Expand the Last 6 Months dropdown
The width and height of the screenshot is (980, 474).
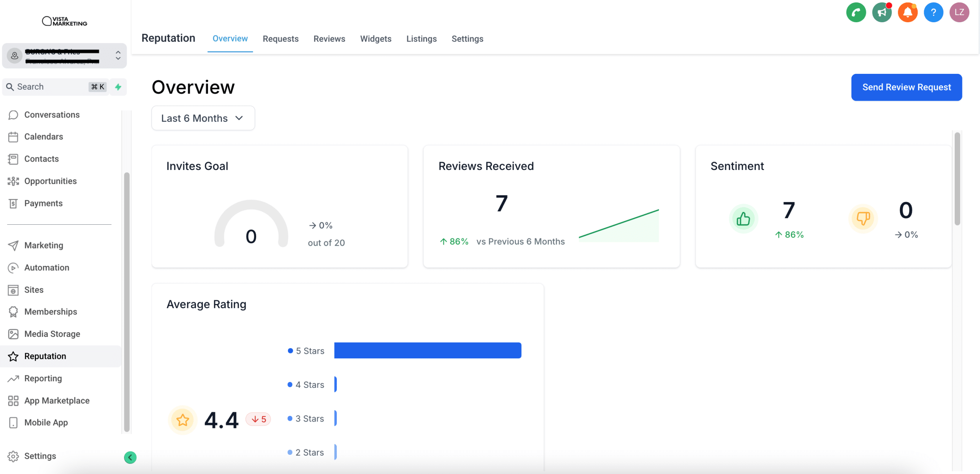point(203,118)
